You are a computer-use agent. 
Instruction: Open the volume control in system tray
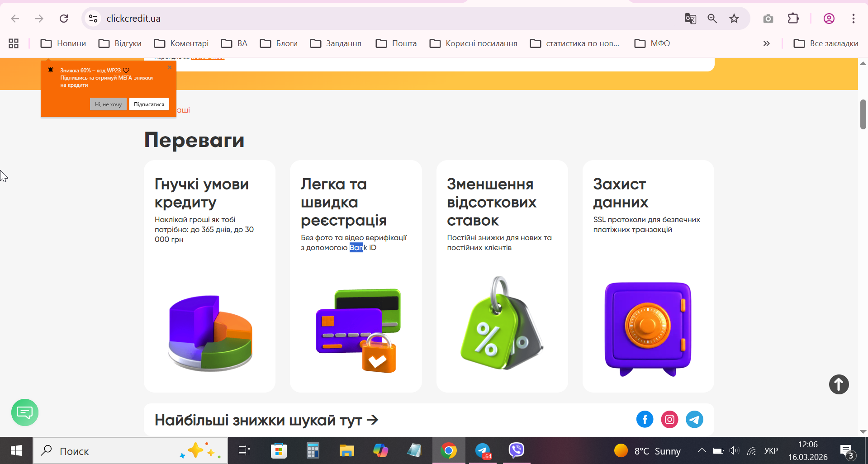pyautogui.click(x=734, y=450)
